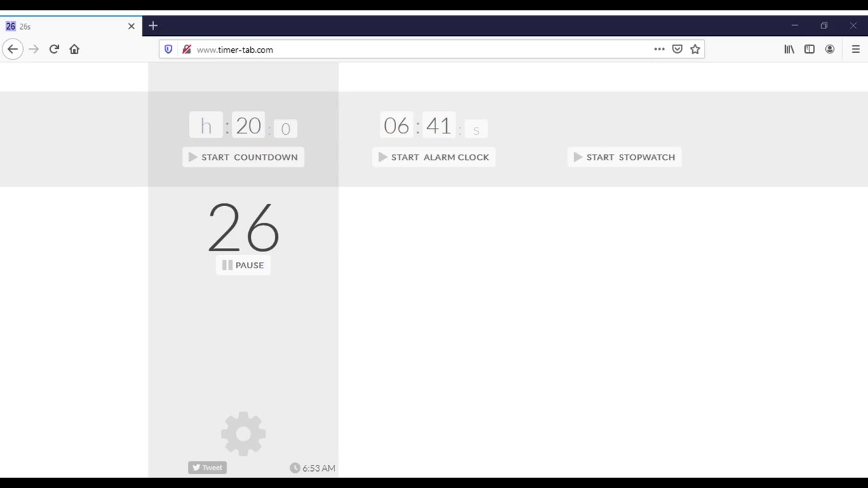This screenshot has width=868, height=488.
Task: Toggle the sidebar view icon
Action: click(x=810, y=49)
